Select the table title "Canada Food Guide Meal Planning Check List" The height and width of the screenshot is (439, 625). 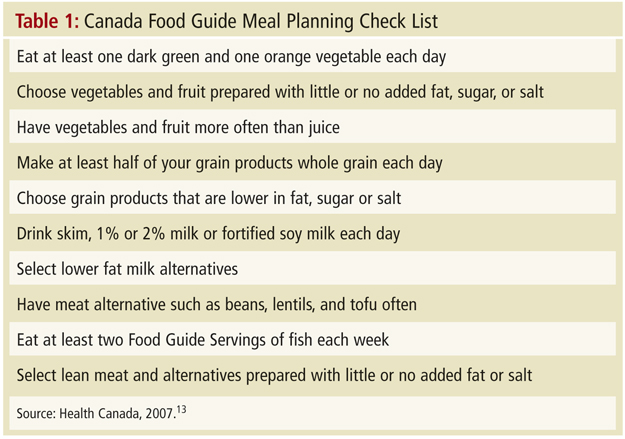coord(261,22)
